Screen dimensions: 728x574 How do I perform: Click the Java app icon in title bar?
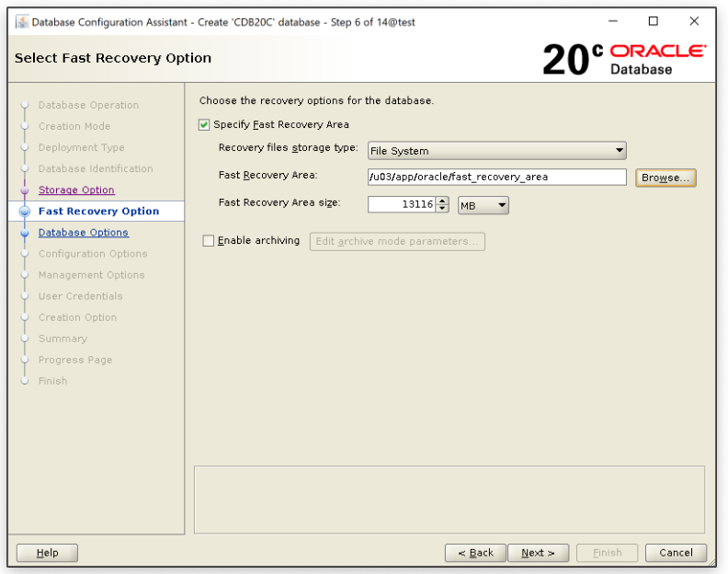pos(22,22)
